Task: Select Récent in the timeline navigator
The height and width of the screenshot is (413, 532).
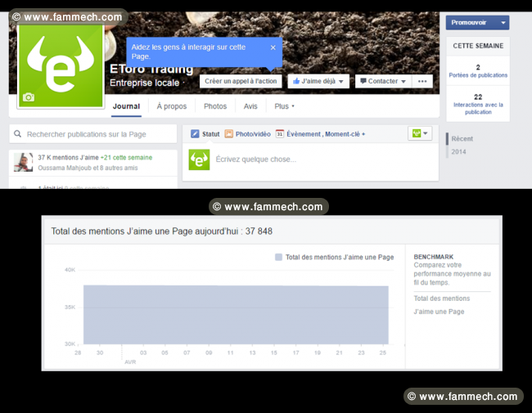Action: (x=462, y=139)
